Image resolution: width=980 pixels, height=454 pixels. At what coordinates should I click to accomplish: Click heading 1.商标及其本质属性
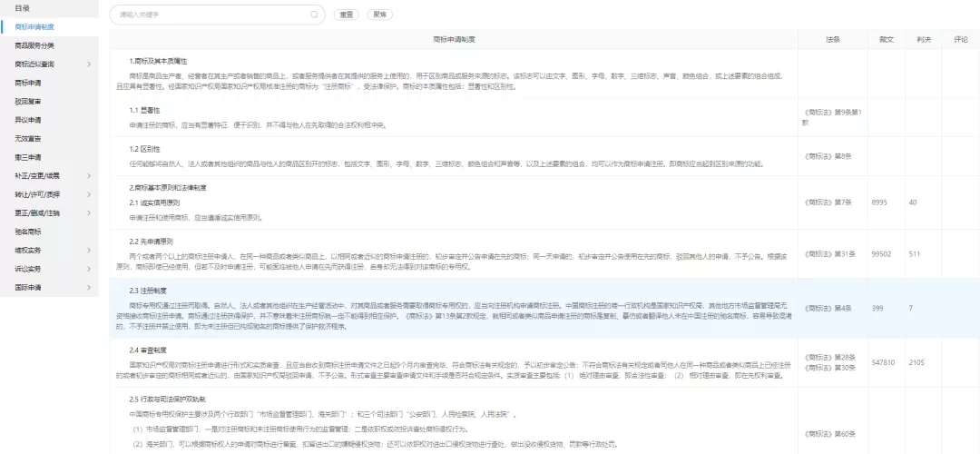158,61
